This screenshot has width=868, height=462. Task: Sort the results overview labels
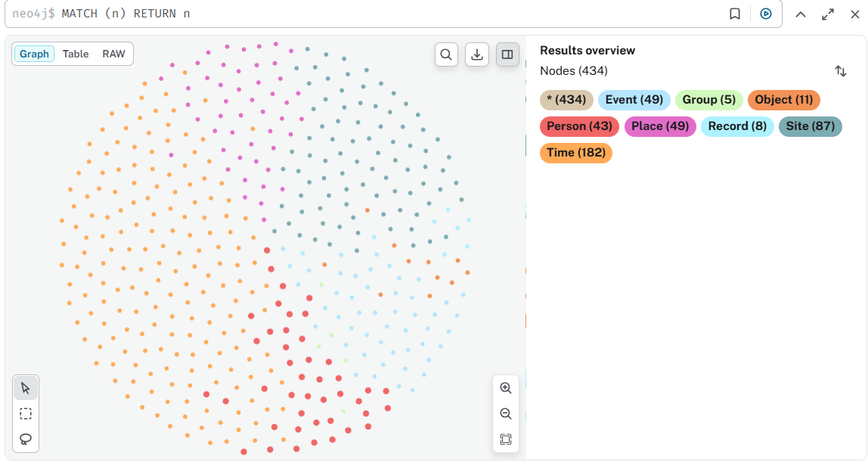tap(841, 71)
